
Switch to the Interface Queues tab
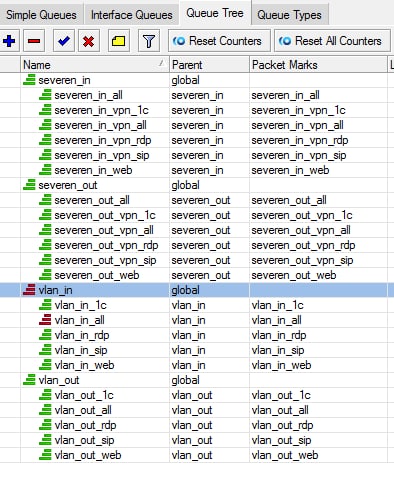[132, 15]
